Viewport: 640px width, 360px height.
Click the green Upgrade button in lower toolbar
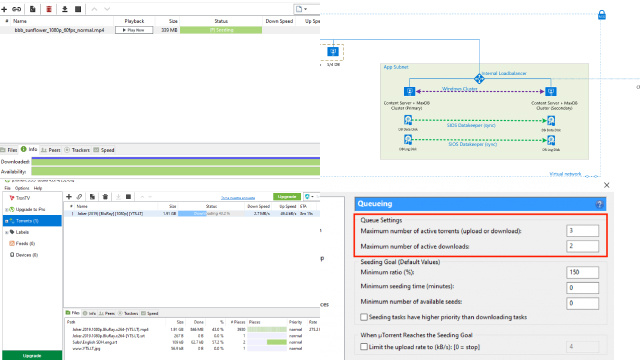(x=287, y=197)
